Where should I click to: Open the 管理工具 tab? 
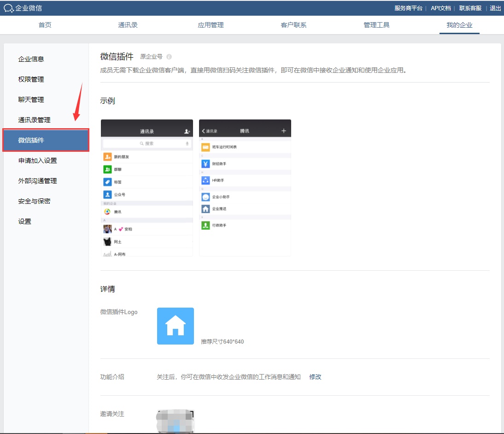pos(376,25)
